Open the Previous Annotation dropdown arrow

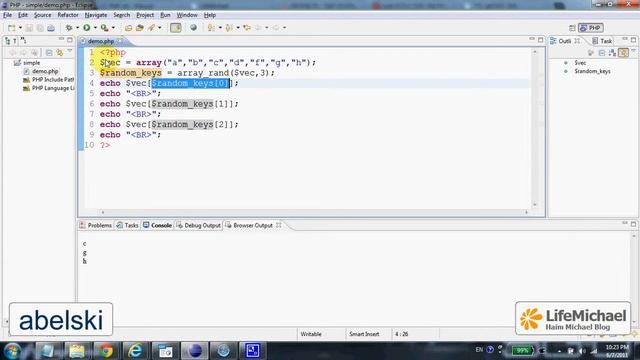tap(238, 28)
